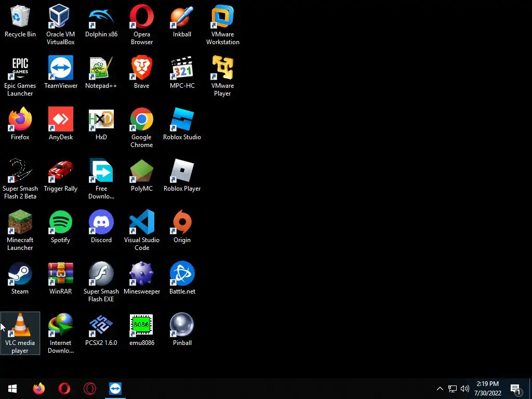The width and height of the screenshot is (532, 399).
Task: Select the Brave browser shortcut
Action: [141, 73]
